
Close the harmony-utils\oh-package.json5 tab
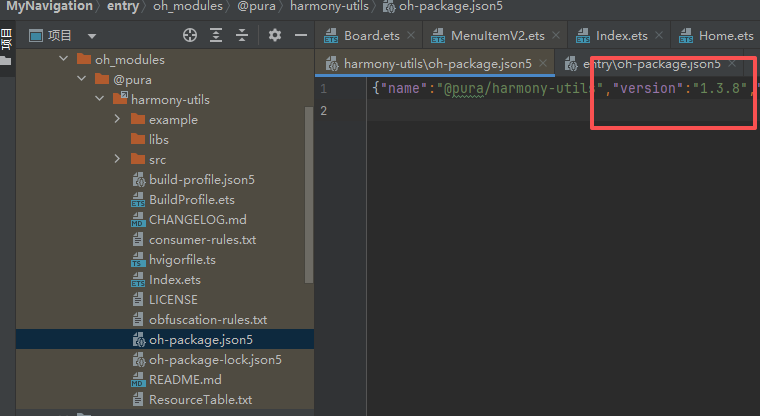tap(543, 64)
